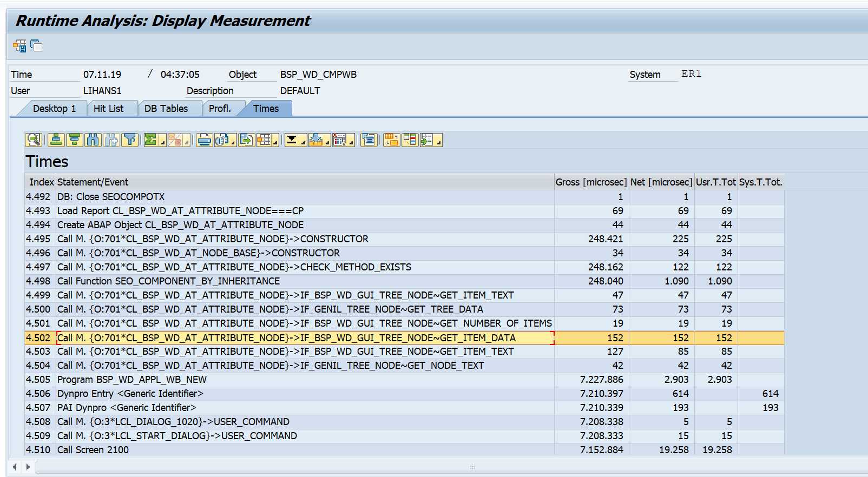The image size is (868, 477).
Task: Sort the list in ascending order
Action: pyautogui.click(x=56, y=140)
